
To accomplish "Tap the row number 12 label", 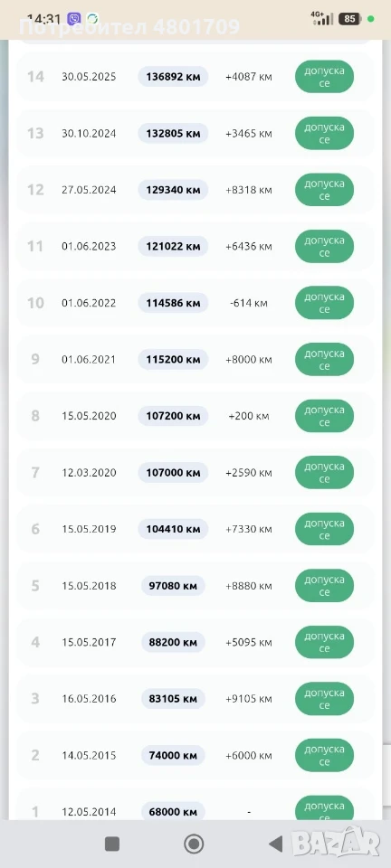I will (35, 190).
